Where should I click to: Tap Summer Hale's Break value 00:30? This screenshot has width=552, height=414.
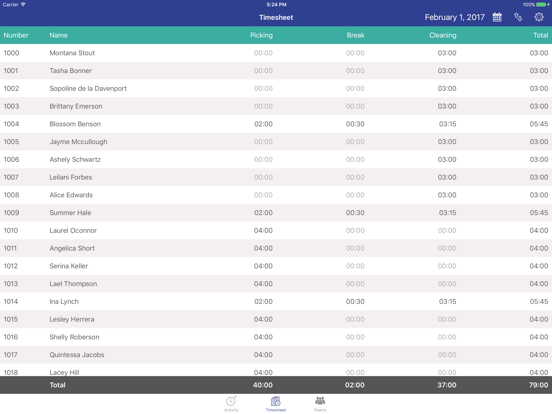point(355,213)
